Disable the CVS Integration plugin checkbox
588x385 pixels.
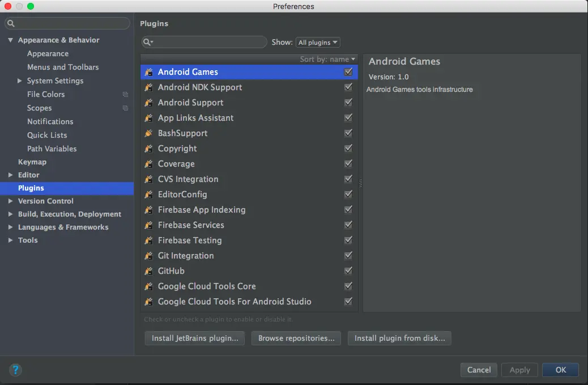[348, 179]
